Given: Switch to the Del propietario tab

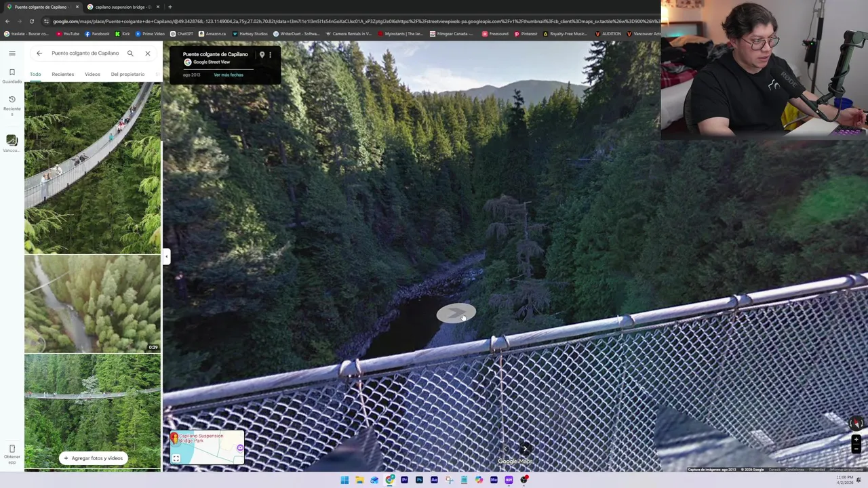Looking at the screenshot, I should (127, 74).
